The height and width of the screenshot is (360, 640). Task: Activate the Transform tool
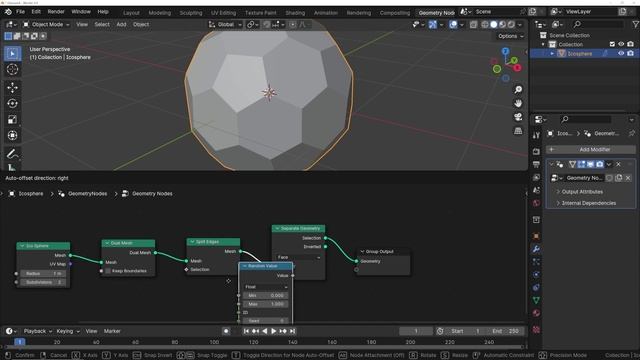pos(12,135)
